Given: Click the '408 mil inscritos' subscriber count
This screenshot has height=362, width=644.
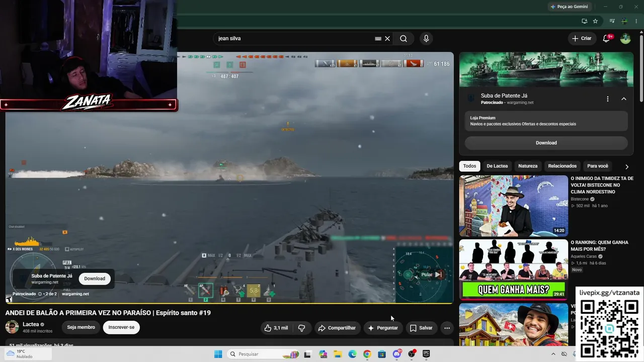Looking at the screenshot, I should (38, 331).
